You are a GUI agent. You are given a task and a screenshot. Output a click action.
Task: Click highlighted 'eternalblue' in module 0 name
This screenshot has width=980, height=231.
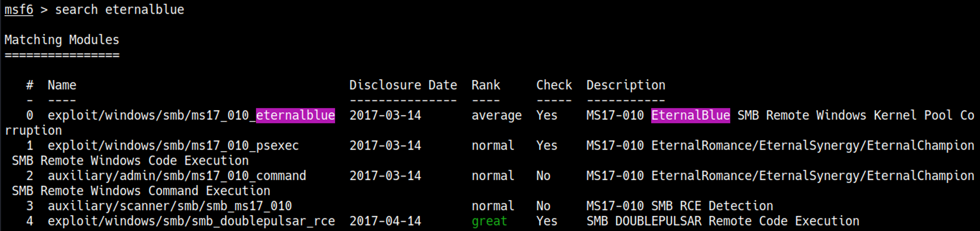point(295,116)
